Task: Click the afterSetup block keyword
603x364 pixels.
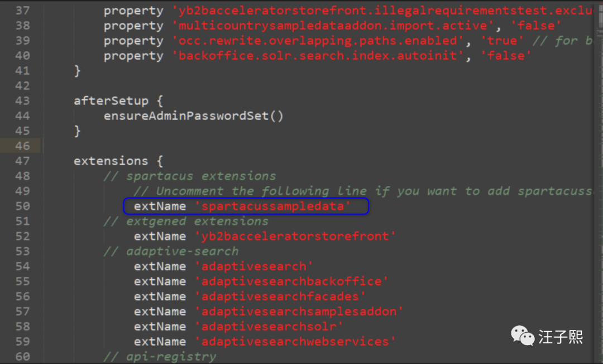Action: point(111,101)
